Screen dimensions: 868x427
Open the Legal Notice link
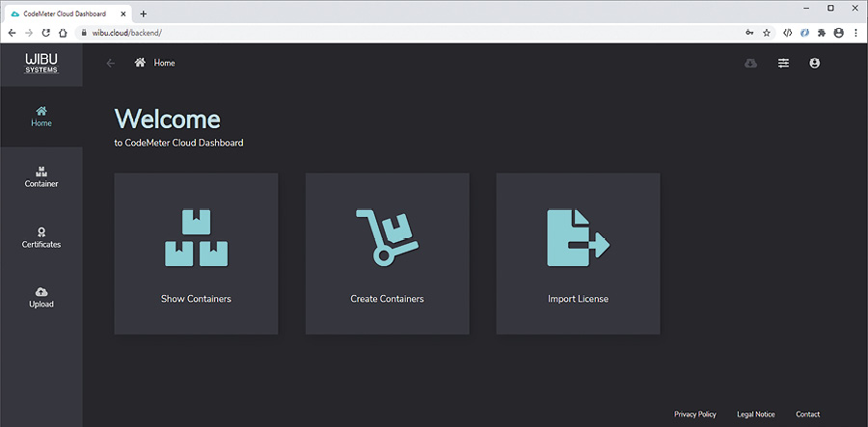pos(755,414)
